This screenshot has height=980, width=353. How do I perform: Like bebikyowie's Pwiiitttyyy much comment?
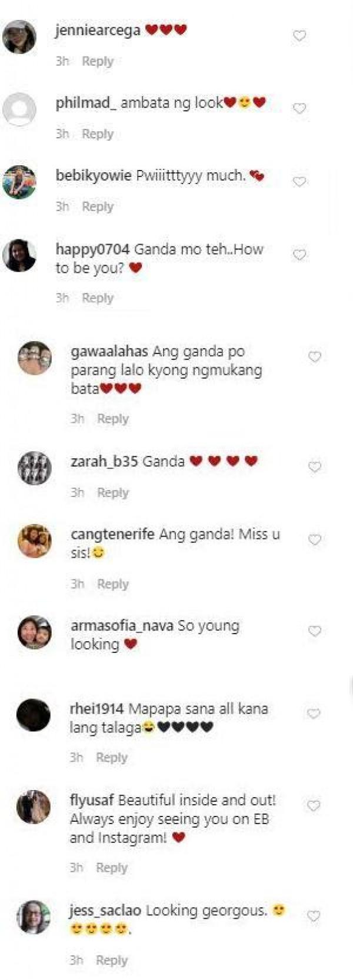299,181
